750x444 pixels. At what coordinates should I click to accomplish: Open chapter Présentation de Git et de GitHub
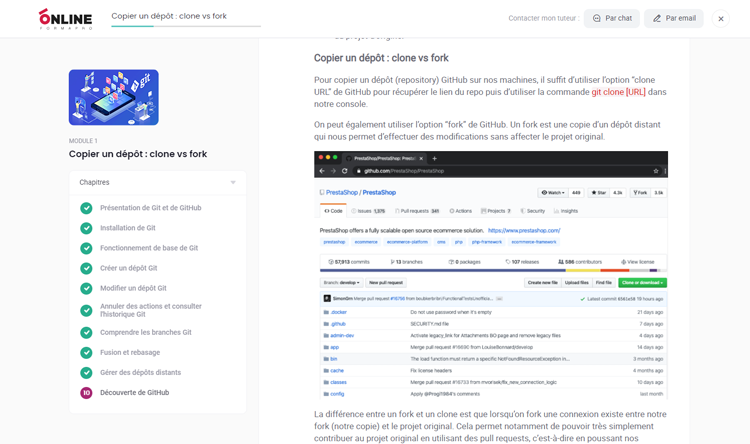(151, 208)
